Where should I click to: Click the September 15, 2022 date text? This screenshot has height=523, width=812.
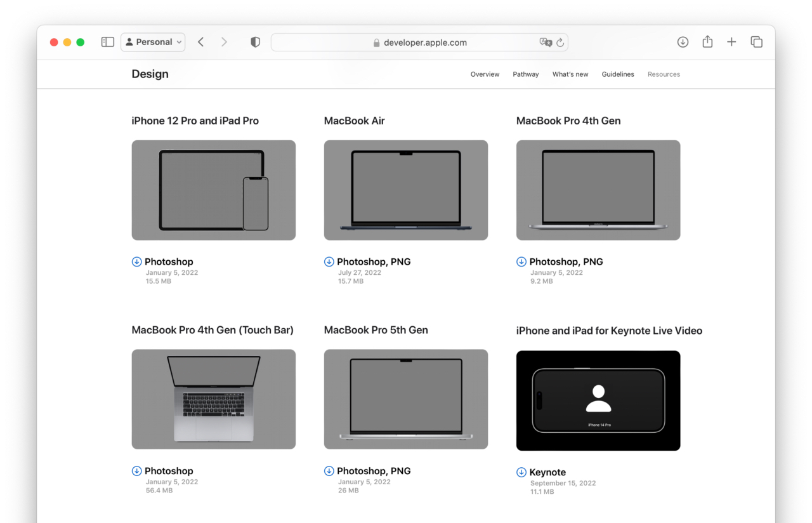point(563,483)
